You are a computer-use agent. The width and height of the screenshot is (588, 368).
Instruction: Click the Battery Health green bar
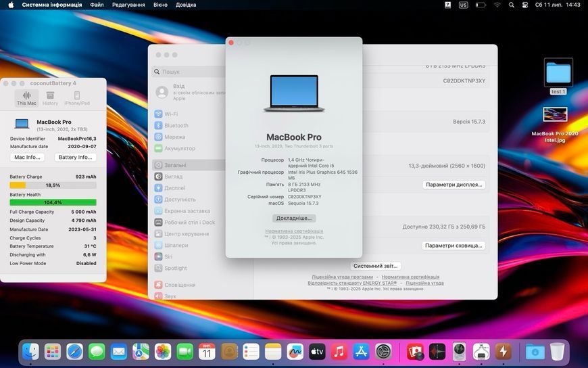pyautogui.click(x=53, y=202)
